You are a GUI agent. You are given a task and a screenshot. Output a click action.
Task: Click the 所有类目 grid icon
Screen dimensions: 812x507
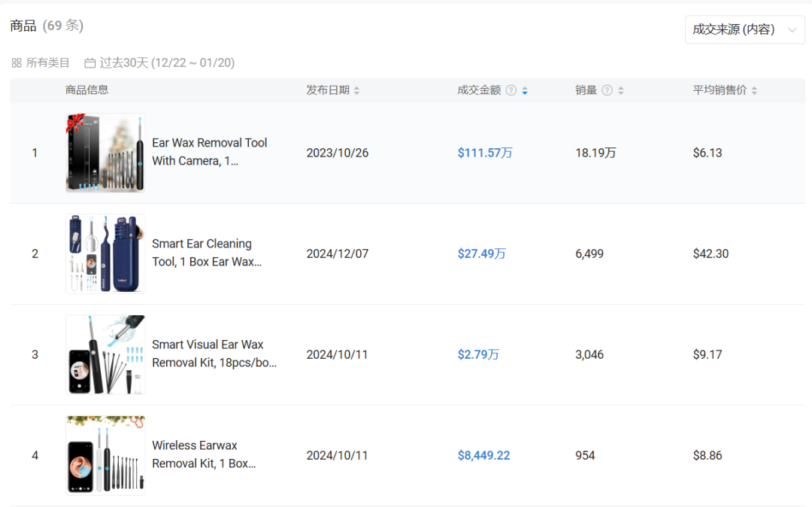point(17,63)
